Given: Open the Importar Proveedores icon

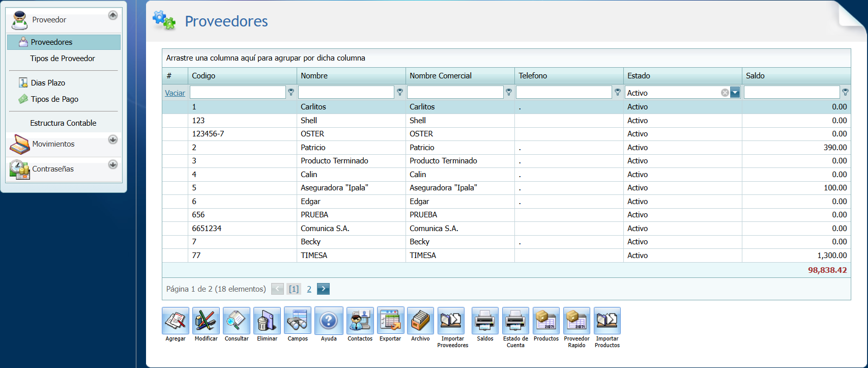Looking at the screenshot, I should [451, 321].
